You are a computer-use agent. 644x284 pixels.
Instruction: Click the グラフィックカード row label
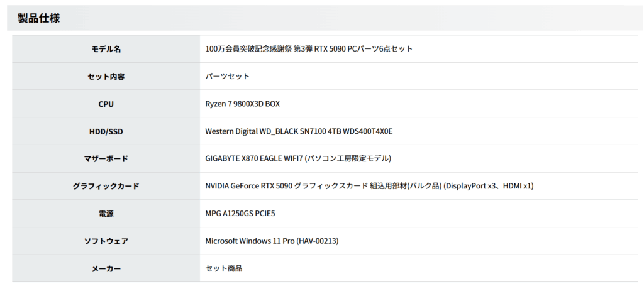[106, 187]
